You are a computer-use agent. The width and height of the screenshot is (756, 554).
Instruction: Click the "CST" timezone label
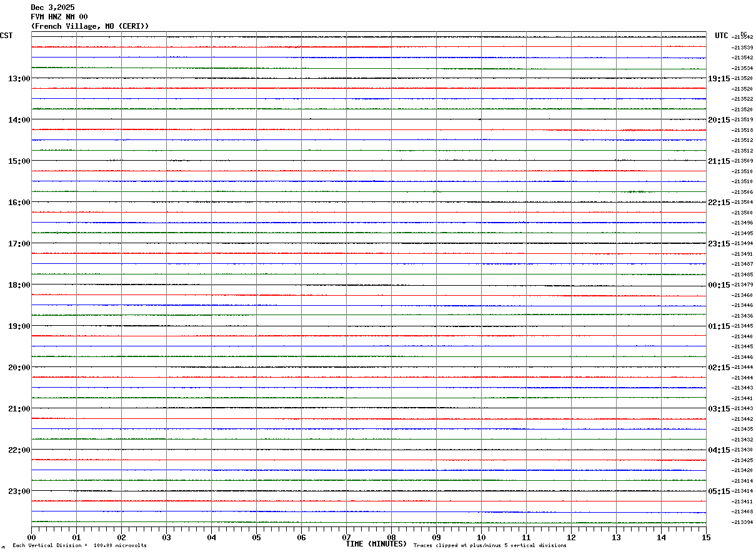6,36
